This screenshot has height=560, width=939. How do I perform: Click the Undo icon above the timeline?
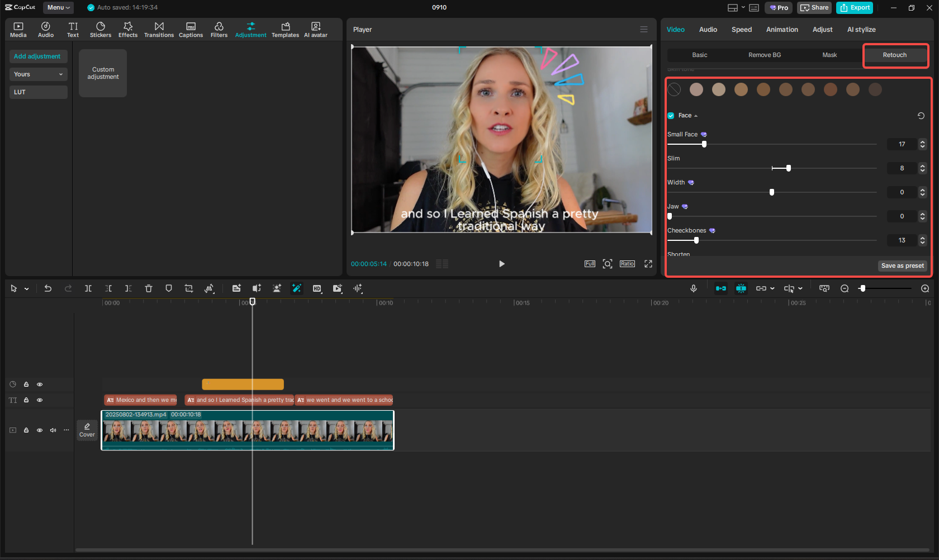(x=48, y=288)
